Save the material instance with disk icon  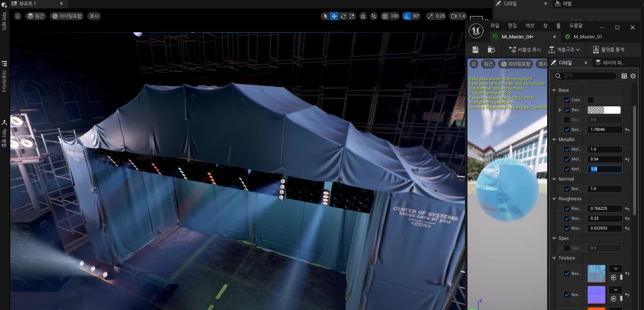tap(475, 50)
